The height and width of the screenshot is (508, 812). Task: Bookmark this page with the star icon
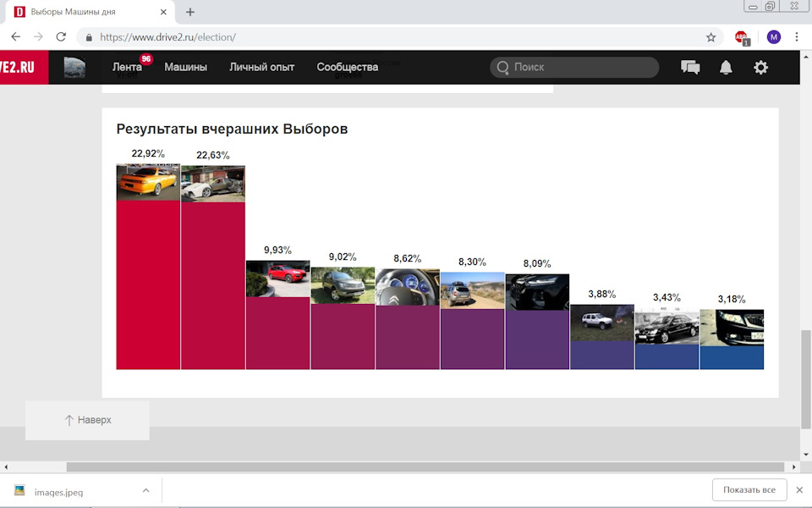click(x=711, y=37)
